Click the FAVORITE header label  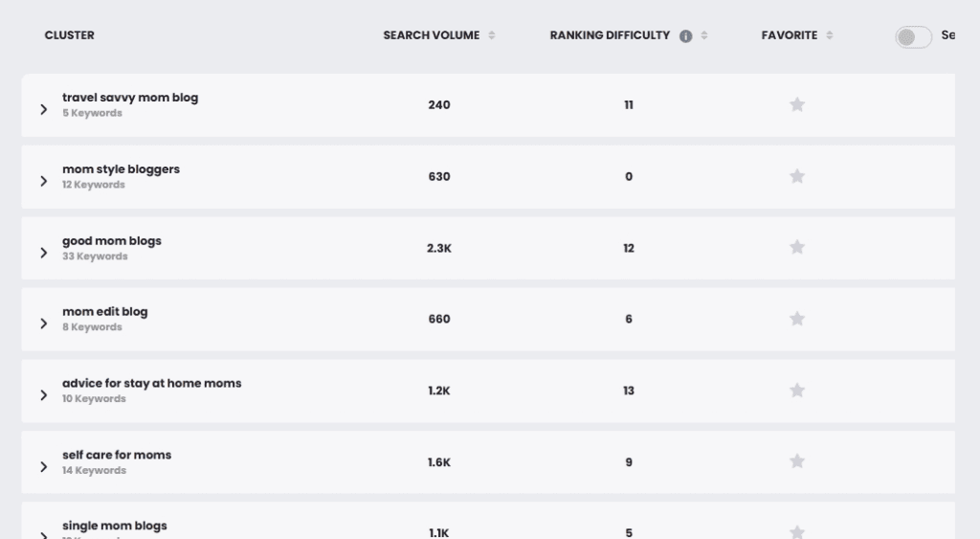coord(790,35)
